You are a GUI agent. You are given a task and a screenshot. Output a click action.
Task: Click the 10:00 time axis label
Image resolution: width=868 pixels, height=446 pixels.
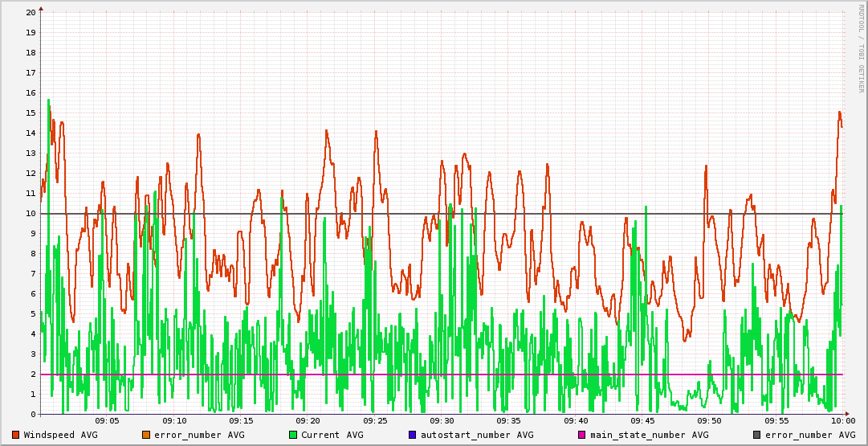pos(842,420)
